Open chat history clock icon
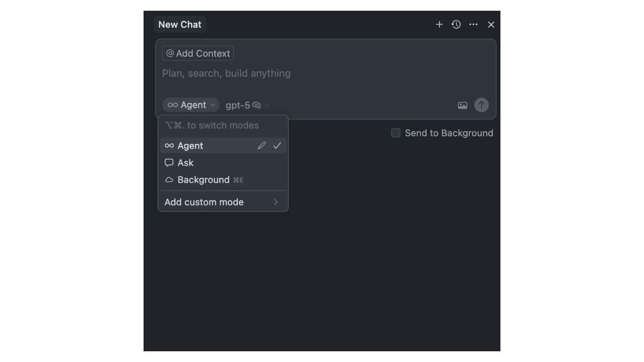This screenshot has height=362, width=644. 456,25
